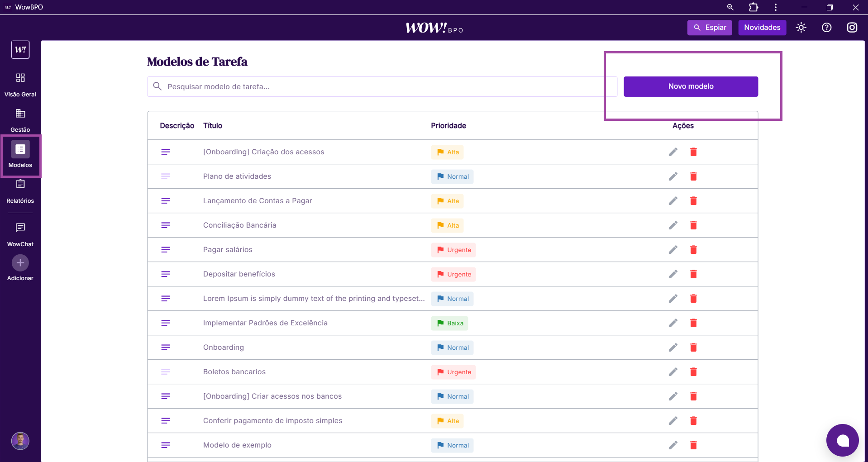Open browser three-dot menu in title bar
Image resolution: width=868 pixels, height=462 pixels.
(x=776, y=7)
